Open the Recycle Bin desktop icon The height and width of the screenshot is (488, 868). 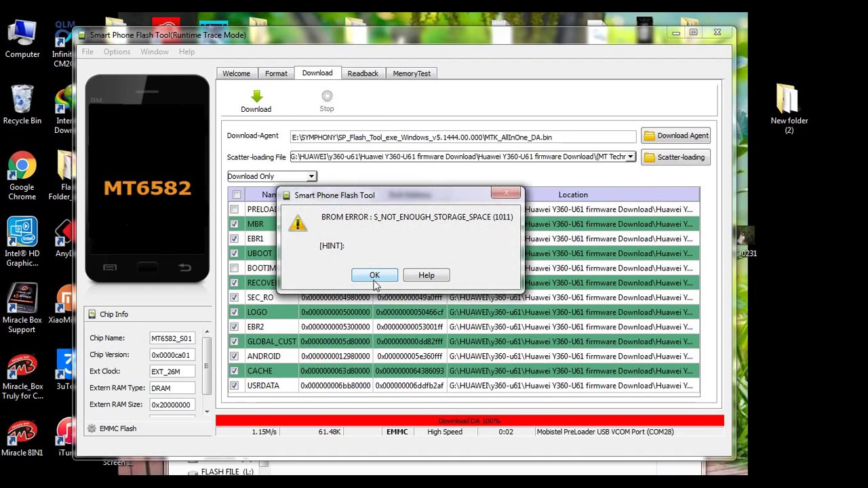click(22, 105)
